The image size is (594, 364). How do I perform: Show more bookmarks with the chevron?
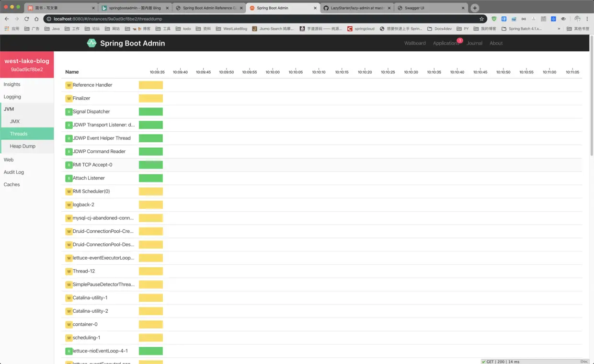point(559,29)
